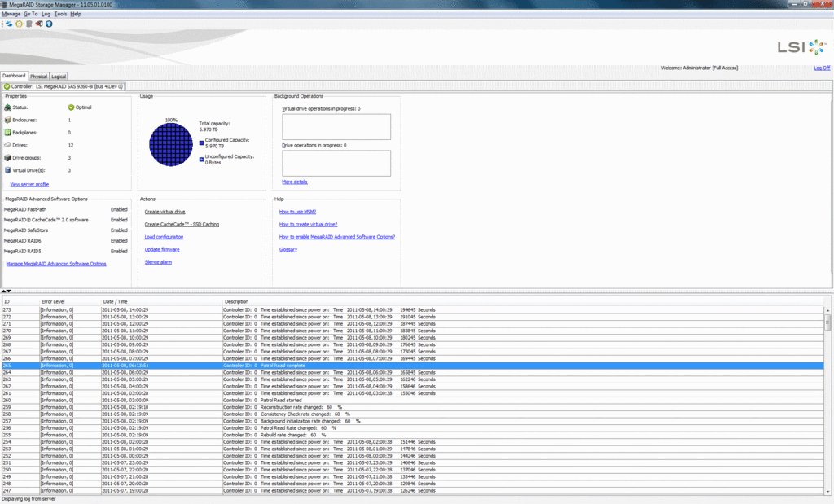Select the LSI MegaRAID SAS 9260-8i controller tab

64,86
